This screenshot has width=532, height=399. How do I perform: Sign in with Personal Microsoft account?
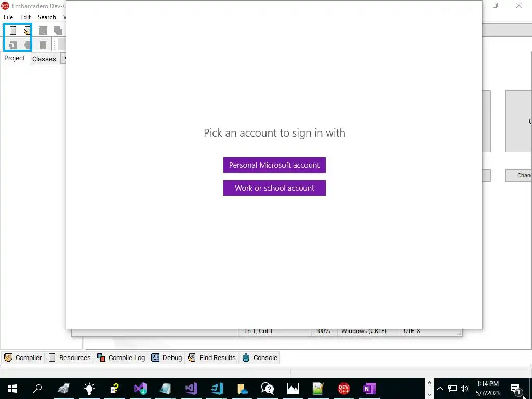(274, 165)
